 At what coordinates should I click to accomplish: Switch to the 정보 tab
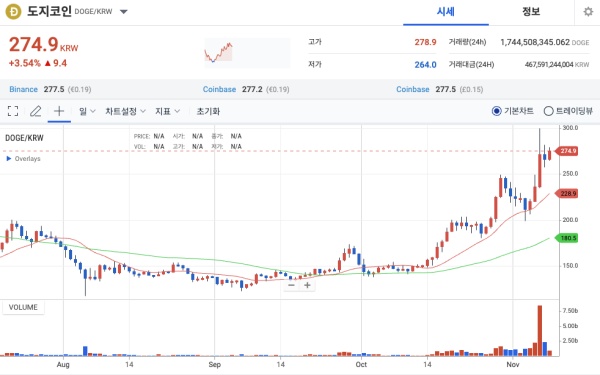(x=531, y=12)
